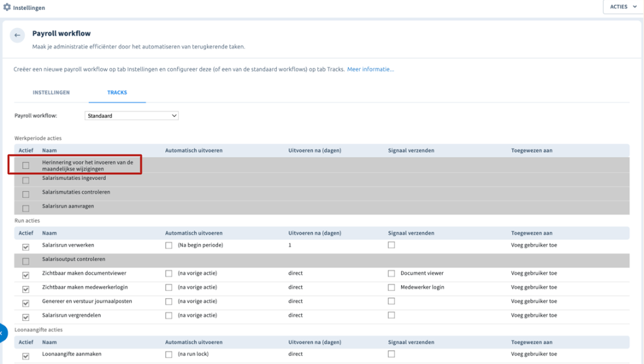644x364 pixels.
Task: Enable Salarisoutput controleren active checkbox
Action: click(26, 261)
